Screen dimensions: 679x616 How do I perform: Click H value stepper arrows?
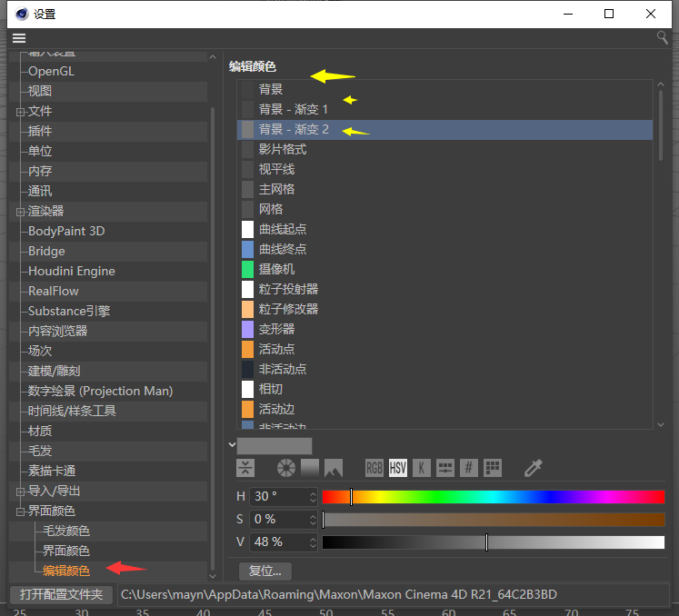(x=313, y=497)
